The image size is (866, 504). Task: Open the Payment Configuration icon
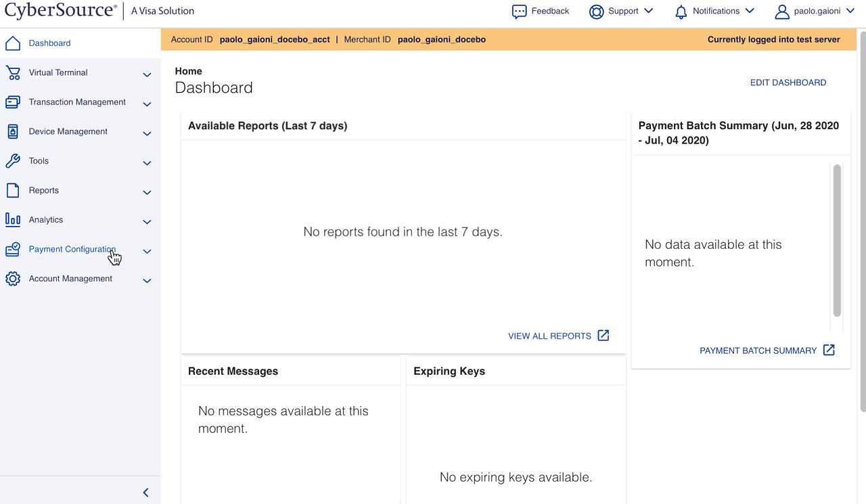(x=13, y=249)
